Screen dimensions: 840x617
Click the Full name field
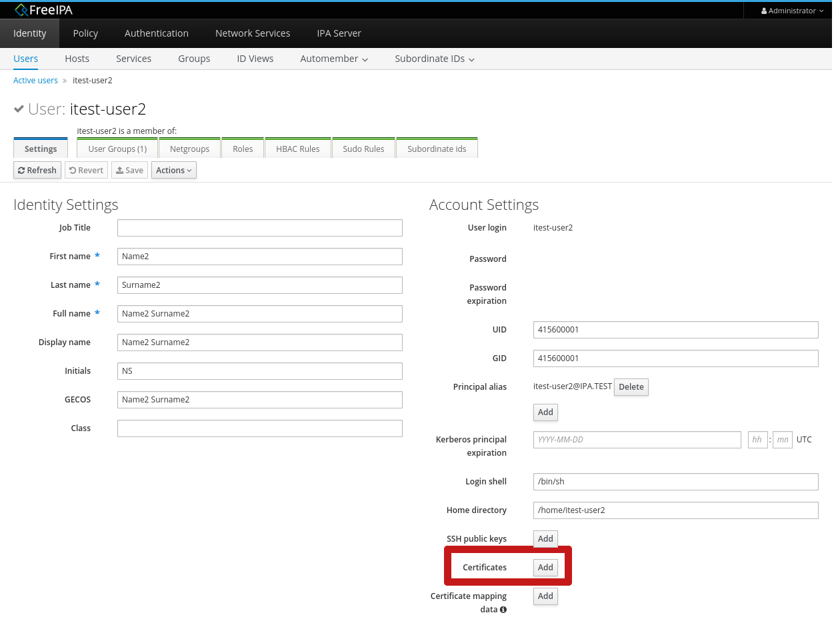260,314
